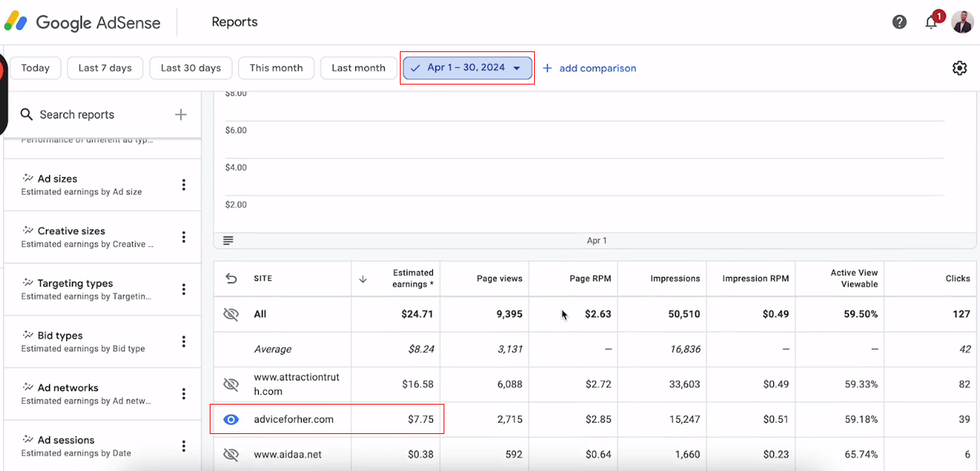
Task: Open the Creative sizes report
Action: pos(89,237)
